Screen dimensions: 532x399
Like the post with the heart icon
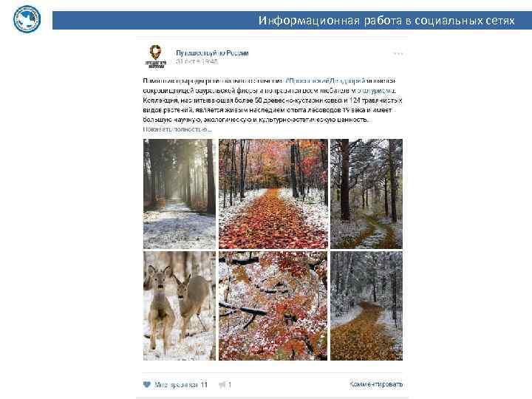point(147,384)
